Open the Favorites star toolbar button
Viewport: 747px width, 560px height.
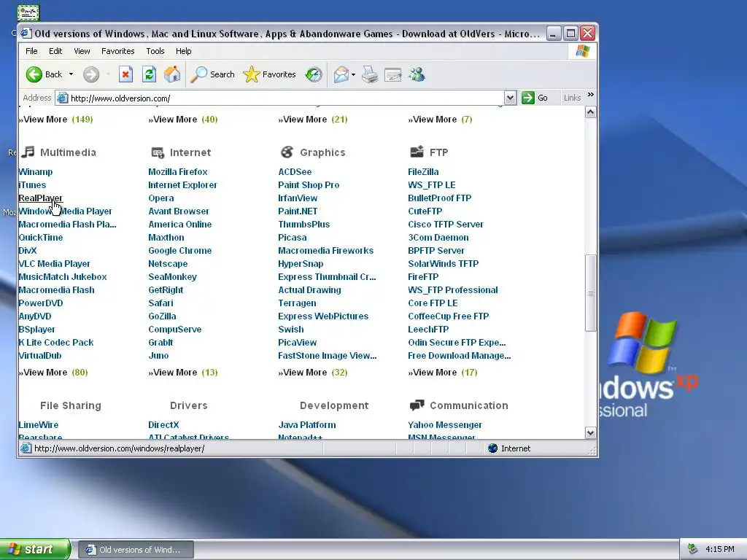point(270,74)
